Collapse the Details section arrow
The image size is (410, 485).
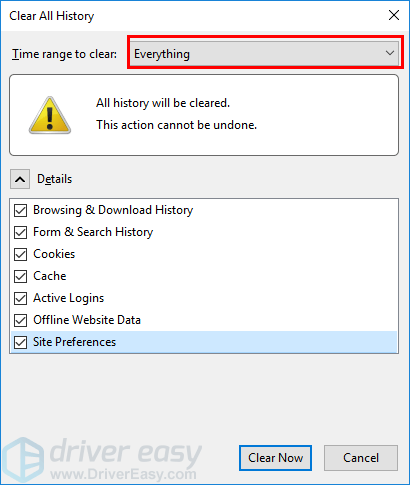pyautogui.click(x=20, y=179)
